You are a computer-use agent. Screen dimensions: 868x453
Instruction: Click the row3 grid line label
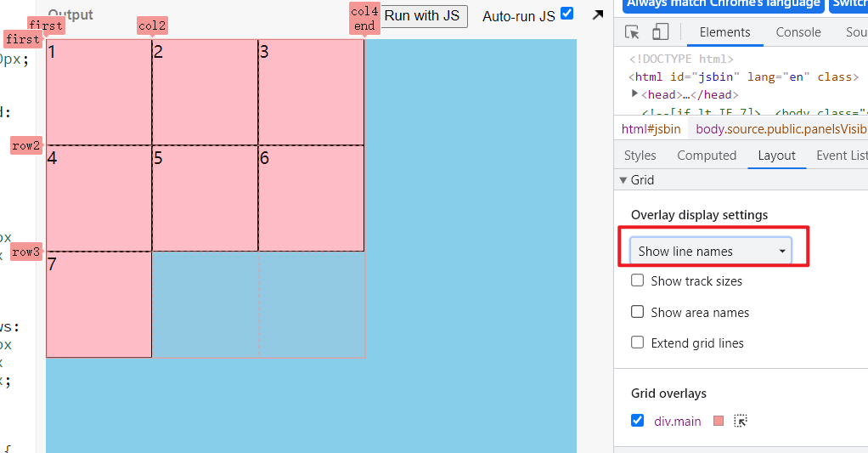coord(26,252)
